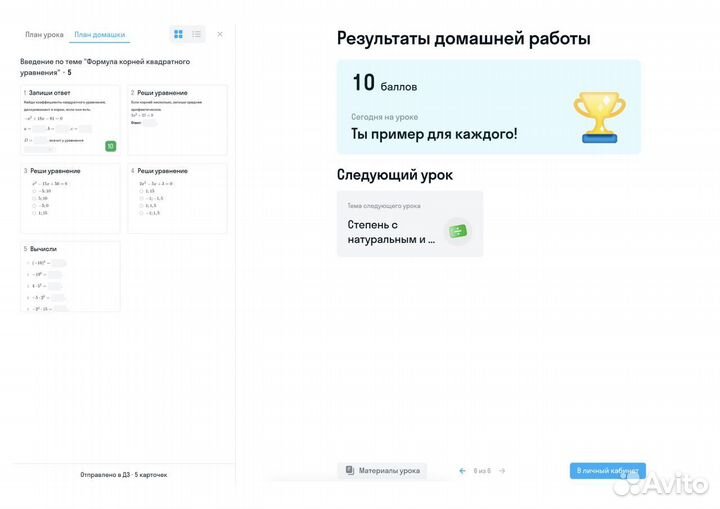720x509 pixels.
Task: Select answer −1; 1,5 in card 4
Action: click(x=141, y=213)
